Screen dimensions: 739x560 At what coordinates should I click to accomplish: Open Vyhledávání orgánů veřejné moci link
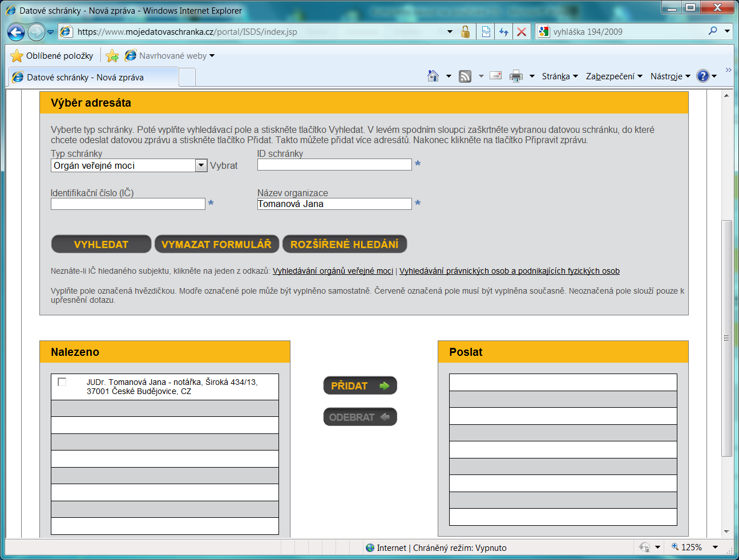(x=333, y=271)
